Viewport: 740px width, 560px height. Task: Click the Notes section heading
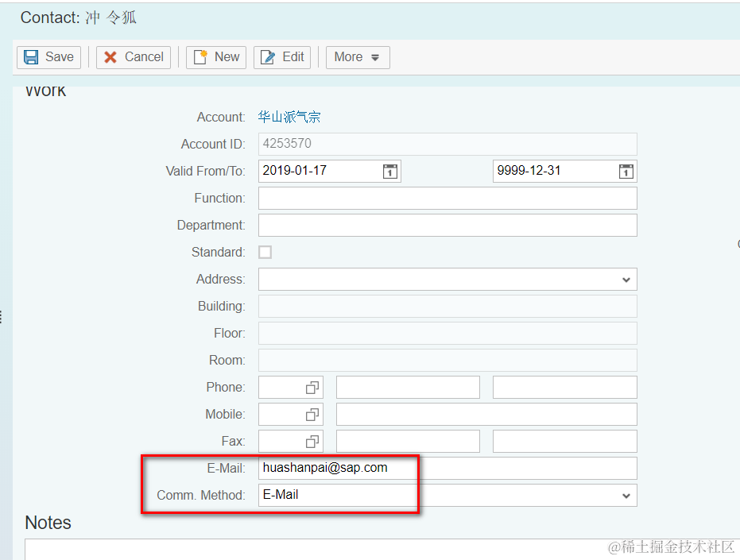[x=48, y=523]
